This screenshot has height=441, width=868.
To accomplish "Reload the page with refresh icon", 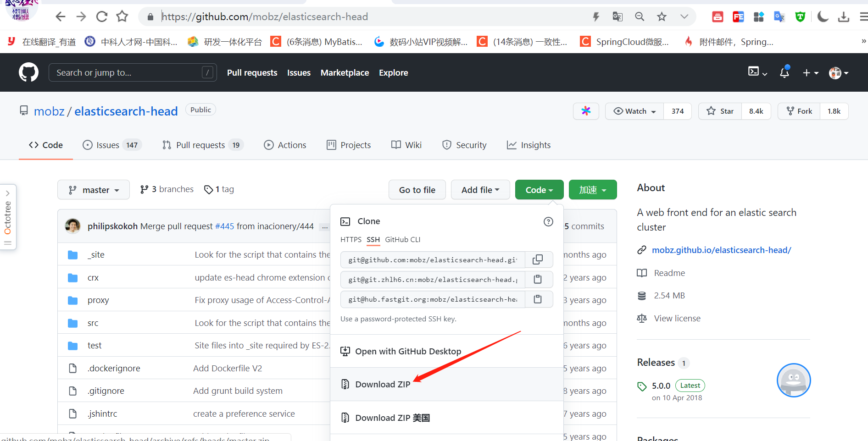I will [102, 17].
